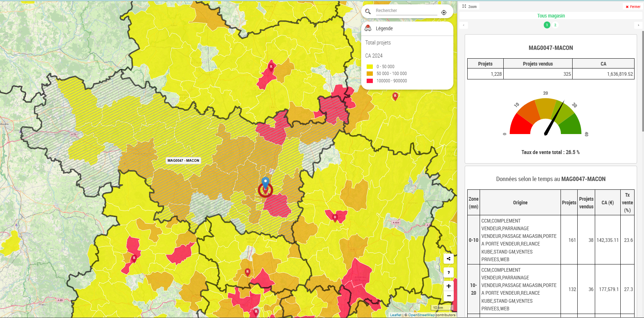Click the search magnifier icon
This screenshot has height=318, width=644.
[368, 11]
